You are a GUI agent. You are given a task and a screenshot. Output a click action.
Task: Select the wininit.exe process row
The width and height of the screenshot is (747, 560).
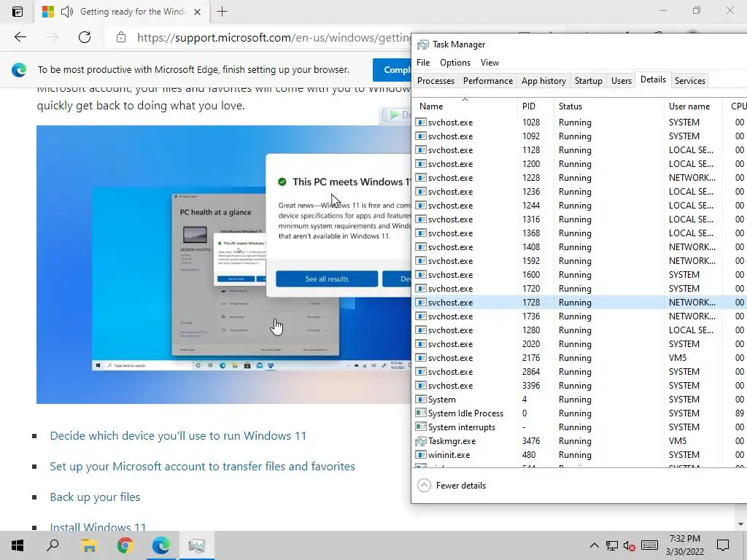click(x=580, y=455)
